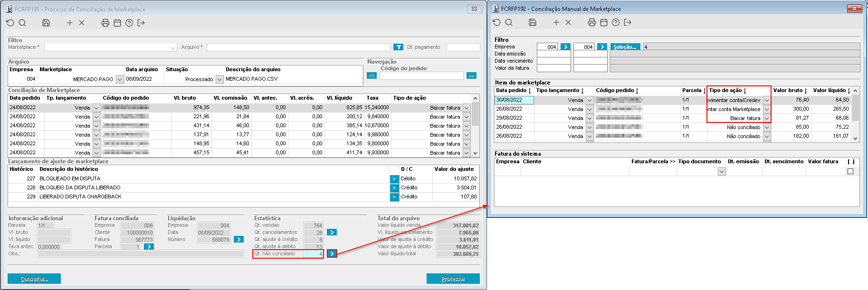868x290 pixels.
Task: Click the search magnifier in FCRFP191 toolbar
Action: tap(22, 23)
